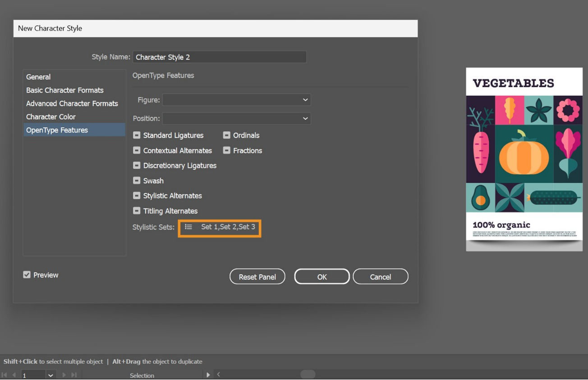
Task: Toggle the Preview checkbox
Action: (27, 274)
